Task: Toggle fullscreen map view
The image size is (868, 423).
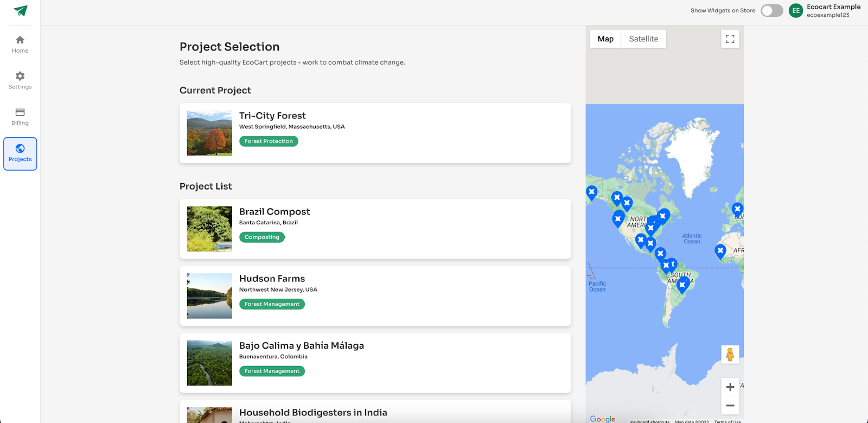Action: click(x=730, y=39)
